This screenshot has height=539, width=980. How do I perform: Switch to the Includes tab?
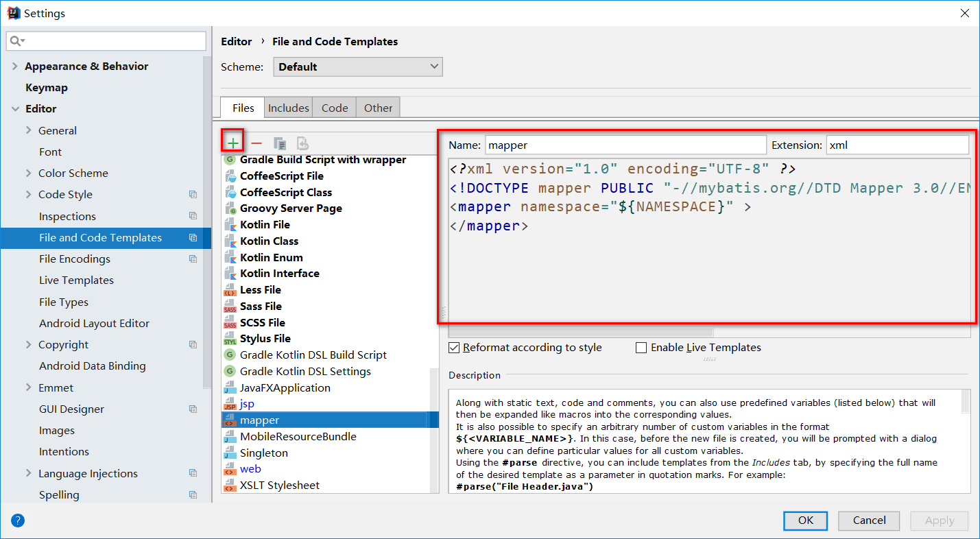[x=288, y=108]
